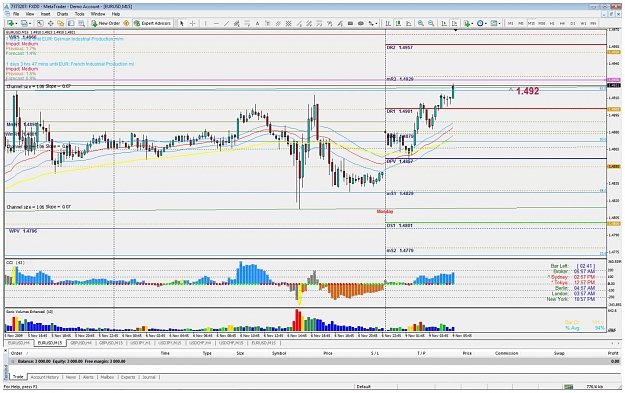Select the Horizontal Line drawing tool

[x=216, y=23]
